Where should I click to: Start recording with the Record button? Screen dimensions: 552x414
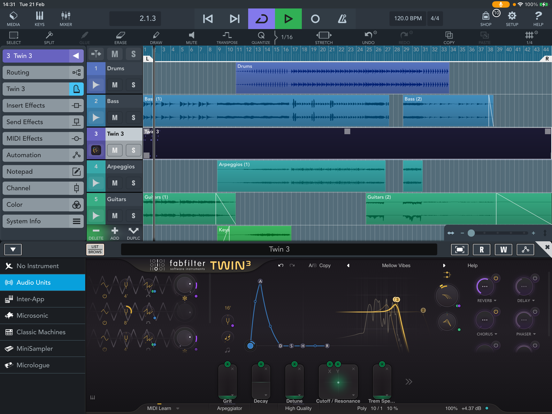[315, 19]
